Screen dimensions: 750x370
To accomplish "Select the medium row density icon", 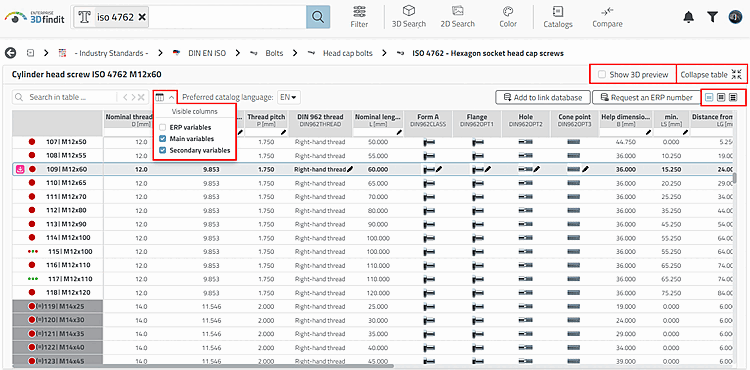I will click(721, 98).
